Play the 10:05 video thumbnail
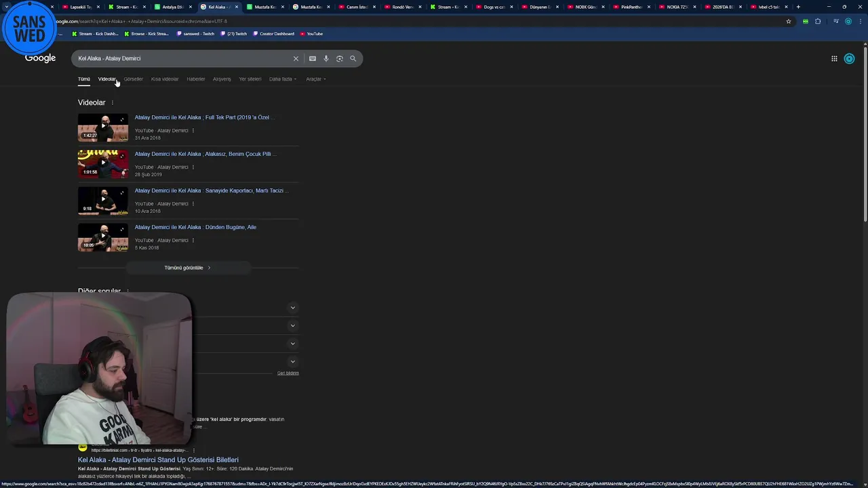 click(103, 238)
